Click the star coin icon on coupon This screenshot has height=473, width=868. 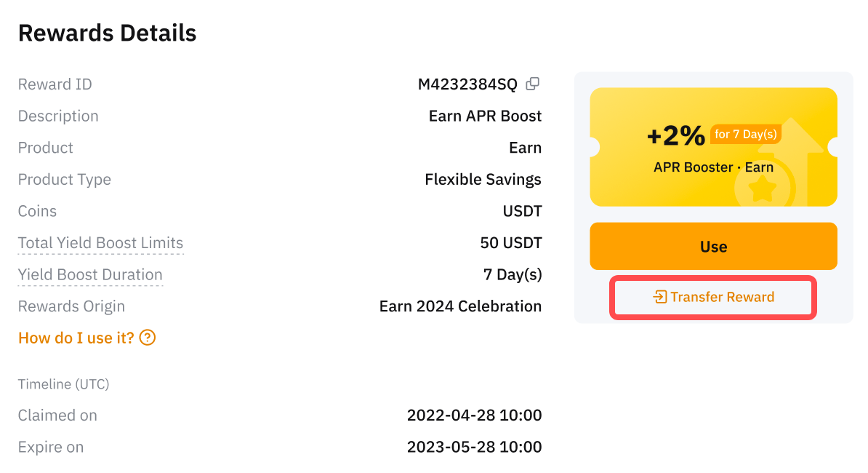(x=763, y=190)
